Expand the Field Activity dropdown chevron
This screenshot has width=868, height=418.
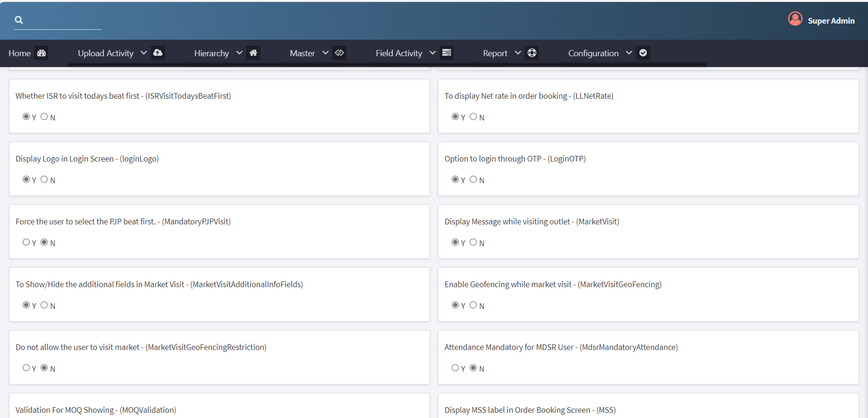[x=432, y=53]
